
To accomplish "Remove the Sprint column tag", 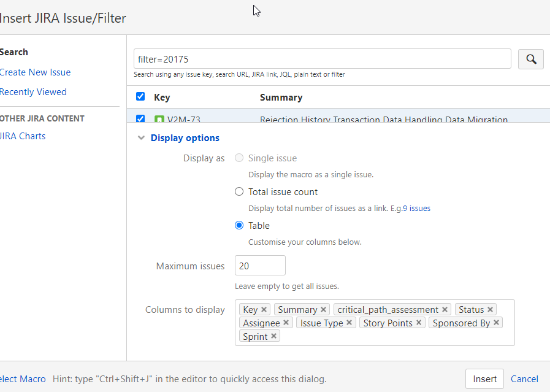I will click(273, 336).
